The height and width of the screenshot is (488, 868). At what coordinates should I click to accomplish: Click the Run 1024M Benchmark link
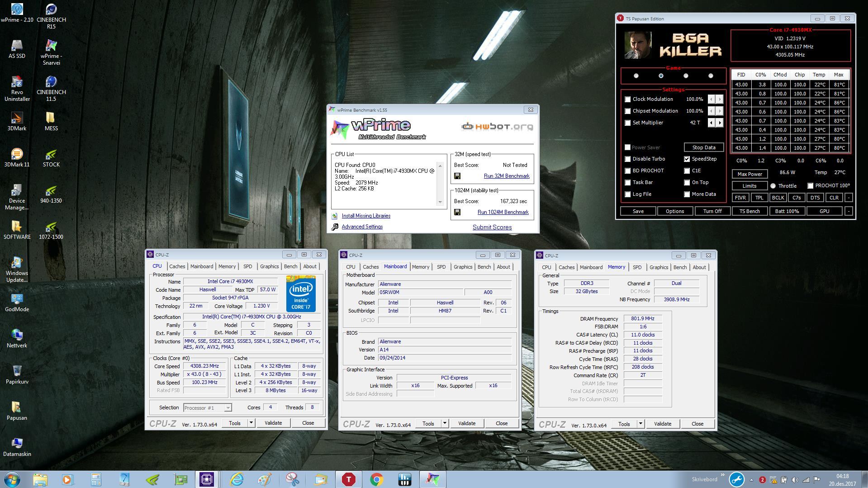coord(503,212)
